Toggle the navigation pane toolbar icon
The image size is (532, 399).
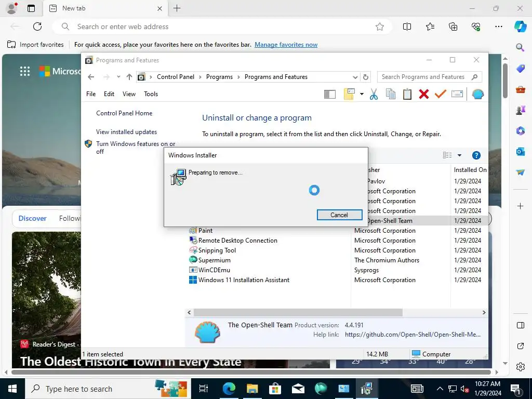330,94
